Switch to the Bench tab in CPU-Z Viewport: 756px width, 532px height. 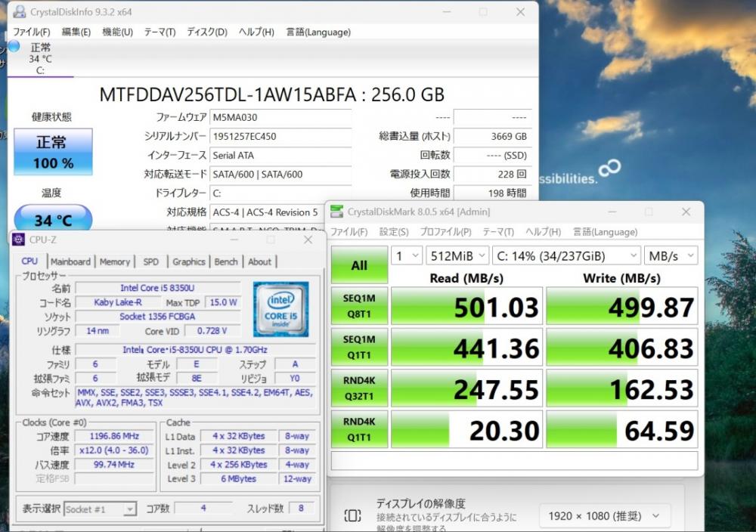point(225,261)
